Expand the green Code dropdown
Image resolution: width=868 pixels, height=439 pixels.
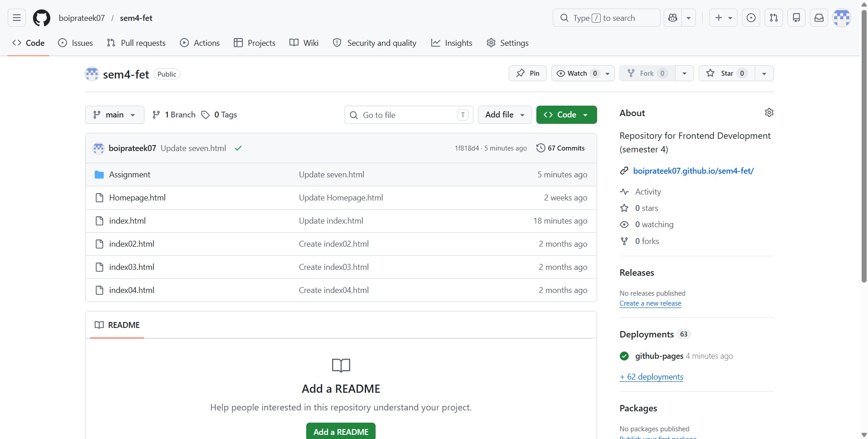pyautogui.click(x=566, y=115)
